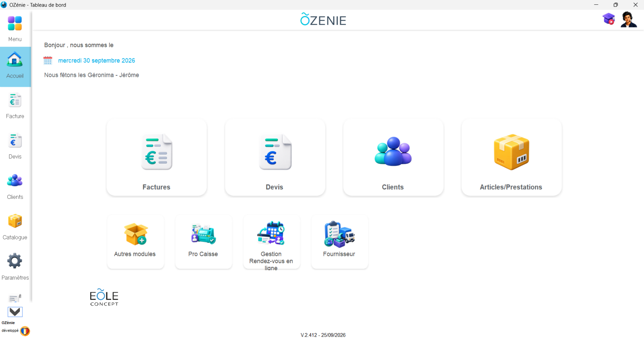Click the calendar icon beside the date

[x=48, y=60]
